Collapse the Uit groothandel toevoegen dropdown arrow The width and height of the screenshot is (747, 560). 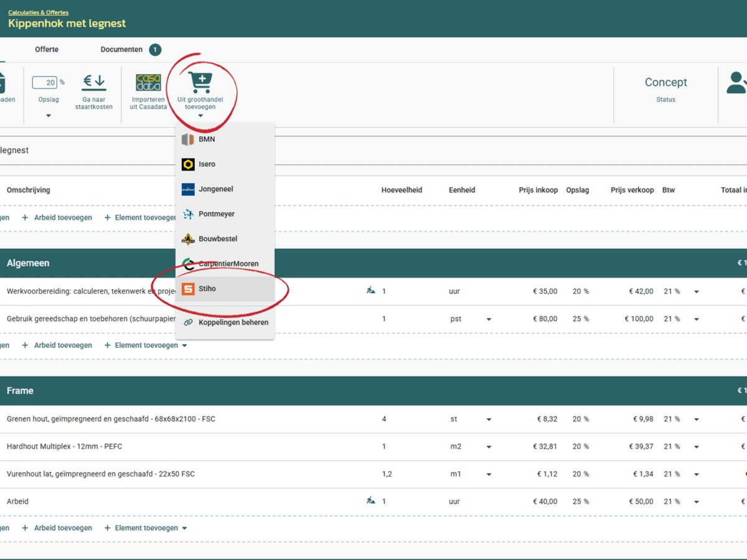point(200,116)
